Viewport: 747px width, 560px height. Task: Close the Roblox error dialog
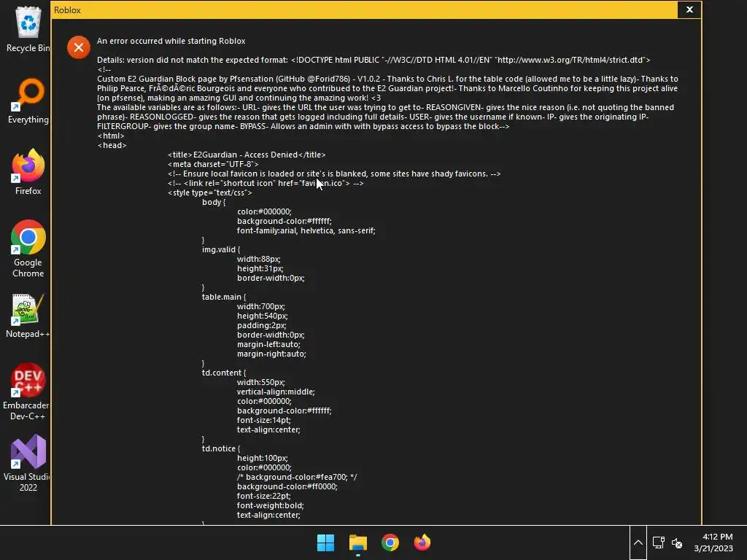pyautogui.click(x=689, y=9)
